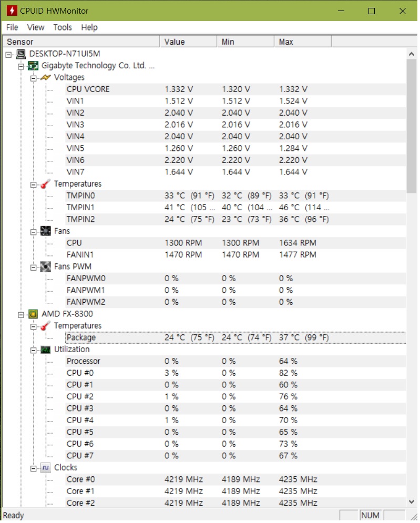Collapse the Utilization group
This screenshot has height=523, width=420.
pyautogui.click(x=33, y=351)
